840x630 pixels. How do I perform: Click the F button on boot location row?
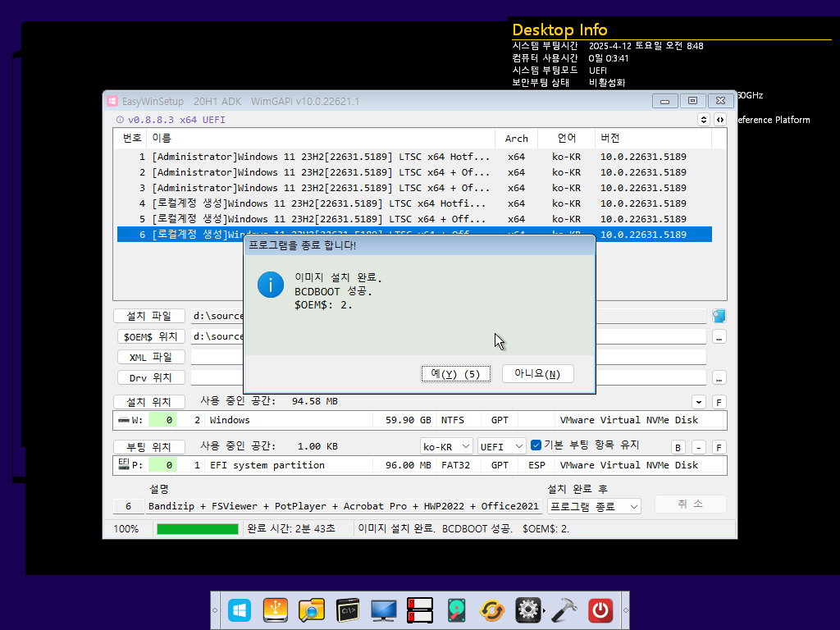pyautogui.click(x=719, y=447)
